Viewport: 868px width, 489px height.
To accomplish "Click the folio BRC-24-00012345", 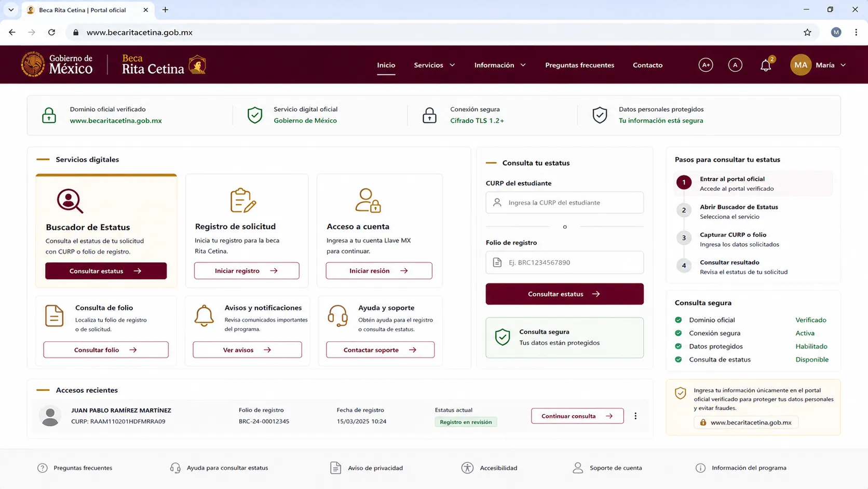I will coord(264,421).
